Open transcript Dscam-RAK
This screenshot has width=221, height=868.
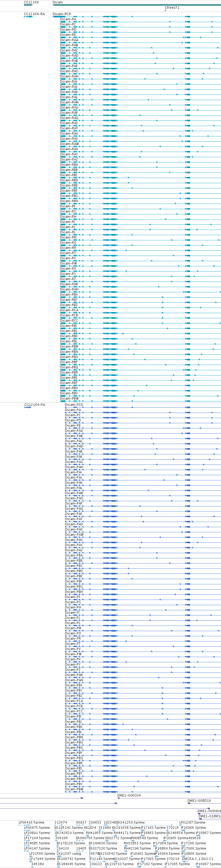pos(69,92)
